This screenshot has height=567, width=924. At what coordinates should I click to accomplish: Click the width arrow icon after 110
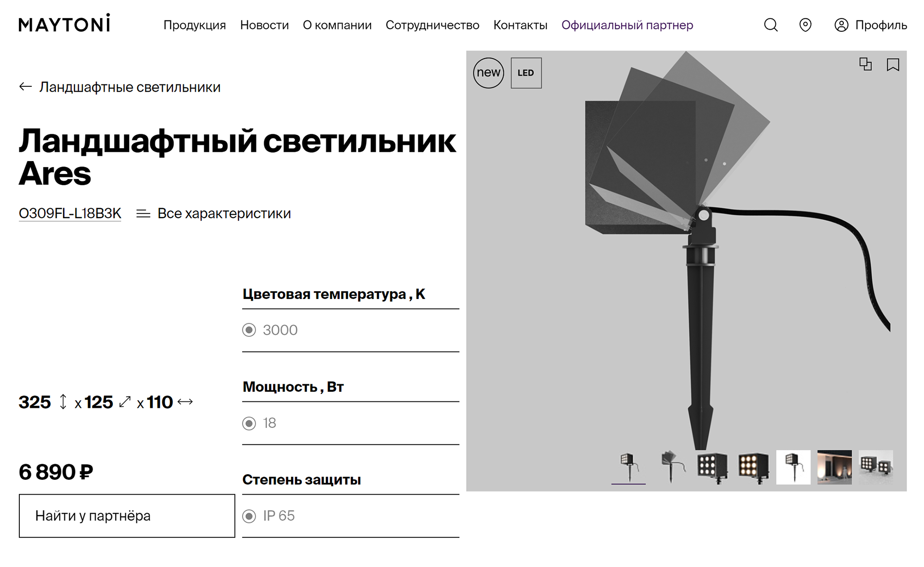pos(185,402)
